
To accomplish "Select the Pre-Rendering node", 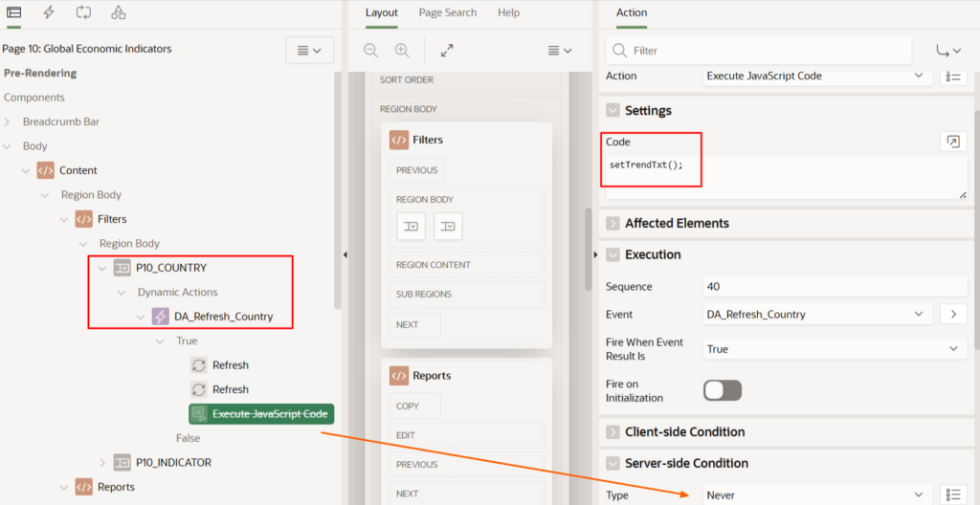I will click(x=40, y=73).
